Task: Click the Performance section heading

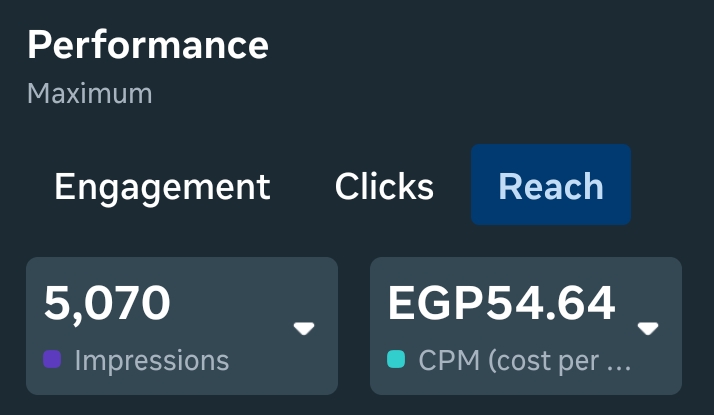Action: tap(148, 45)
